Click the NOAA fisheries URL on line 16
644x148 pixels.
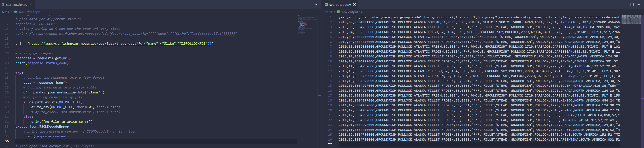coord(120,44)
